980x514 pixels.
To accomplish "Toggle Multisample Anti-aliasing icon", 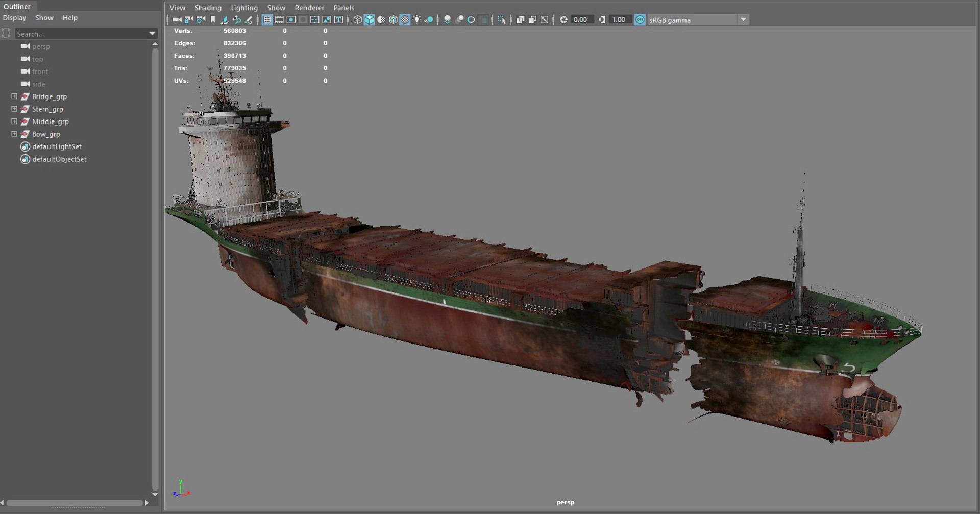I will 471,19.
